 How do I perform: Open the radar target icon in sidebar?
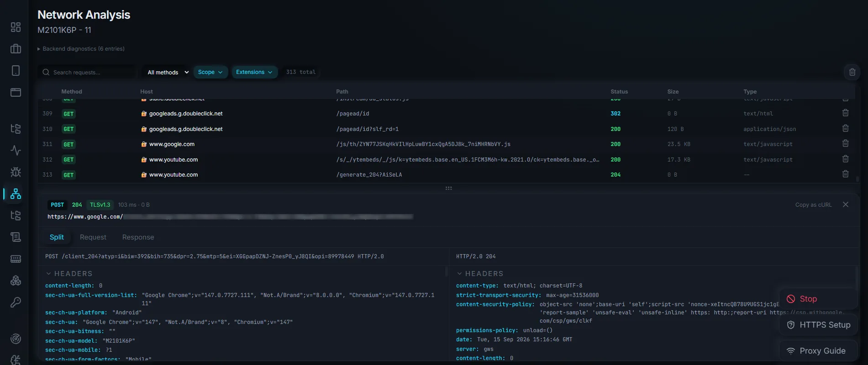coord(16,339)
